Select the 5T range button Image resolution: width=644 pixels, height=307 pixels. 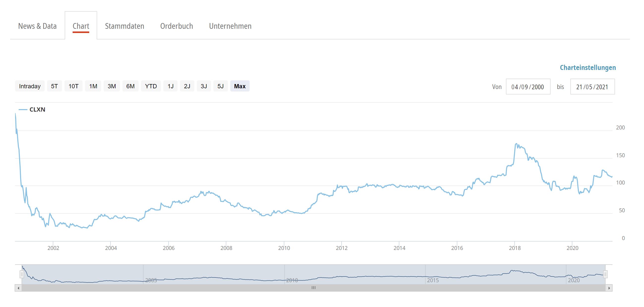coord(54,86)
